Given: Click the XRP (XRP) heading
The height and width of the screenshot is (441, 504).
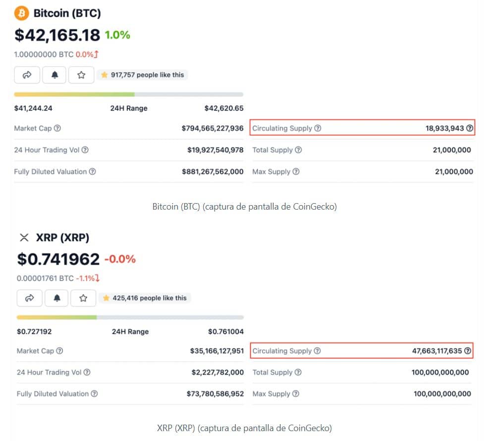Looking at the screenshot, I should click(x=62, y=237).
